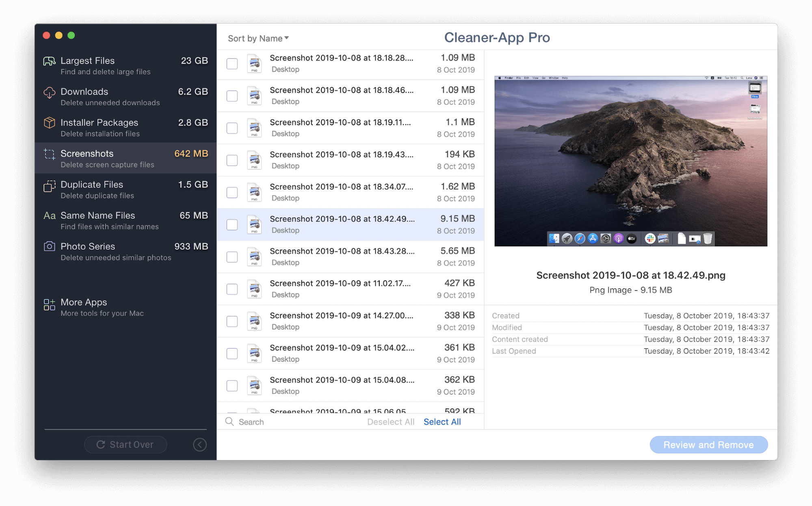Check the Screenshot 18.18.28 file checkbox
This screenshot has height=506, width=812.
click(232, 64)
